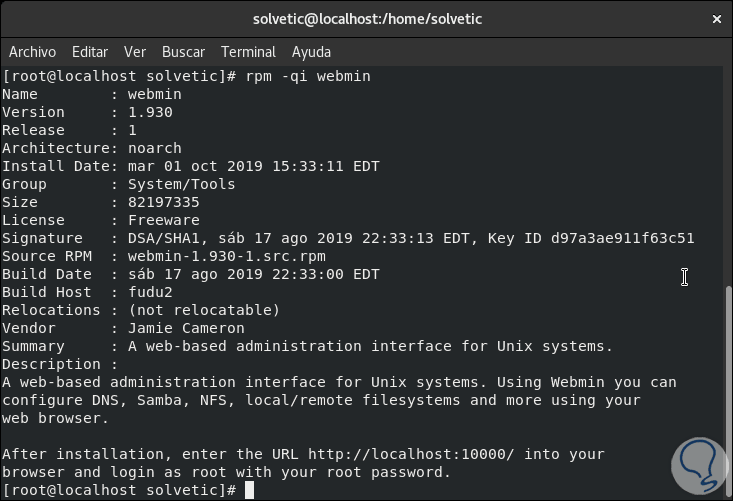Click the webmin-1.930-1.src.rpm source filename
This screenshot has width=733, height=501.
[x=226, y=256]
